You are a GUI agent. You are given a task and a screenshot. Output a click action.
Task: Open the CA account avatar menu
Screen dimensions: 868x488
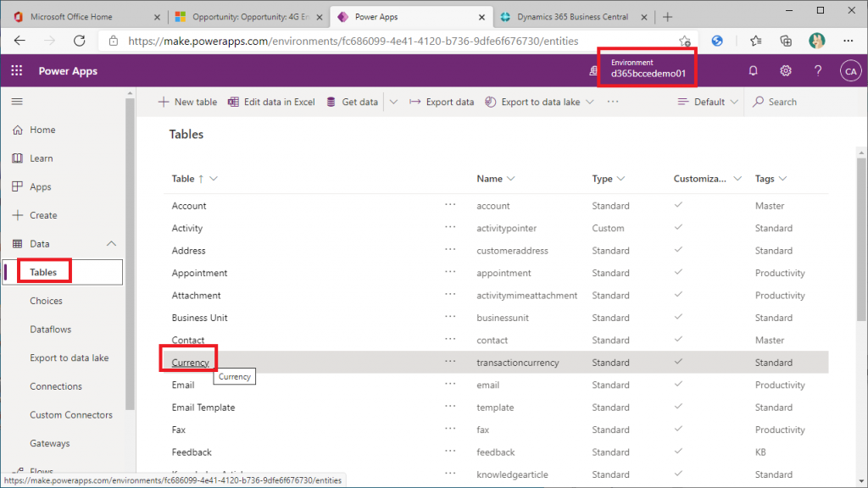(850, 71)
